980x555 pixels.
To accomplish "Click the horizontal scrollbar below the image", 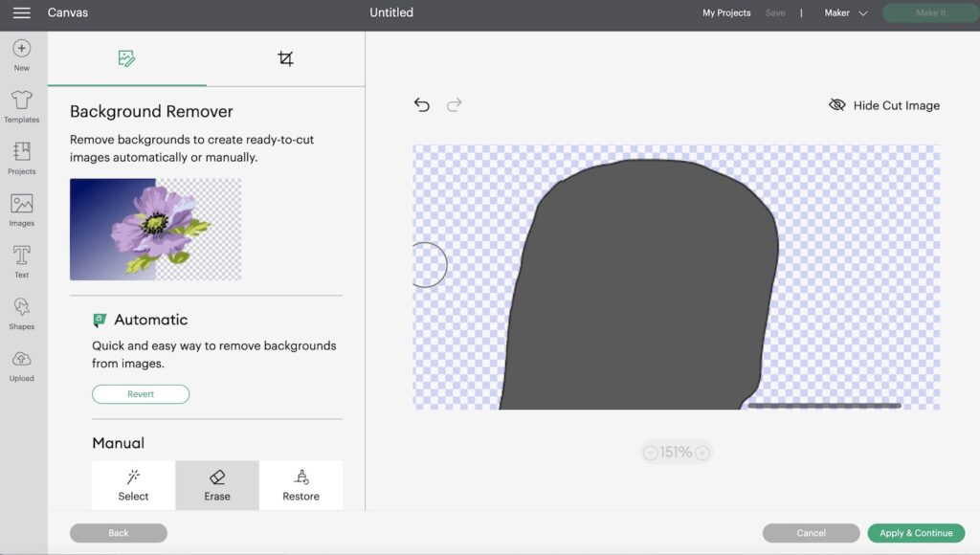I will (x=824, y=406).
